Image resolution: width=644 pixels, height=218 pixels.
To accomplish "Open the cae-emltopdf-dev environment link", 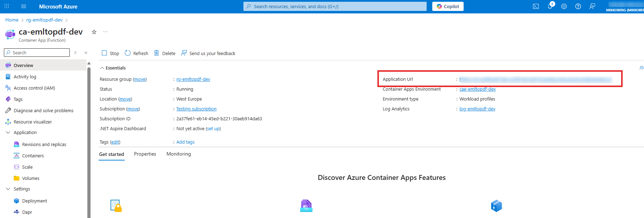I will pyautogui.click(x=477, y=89).
